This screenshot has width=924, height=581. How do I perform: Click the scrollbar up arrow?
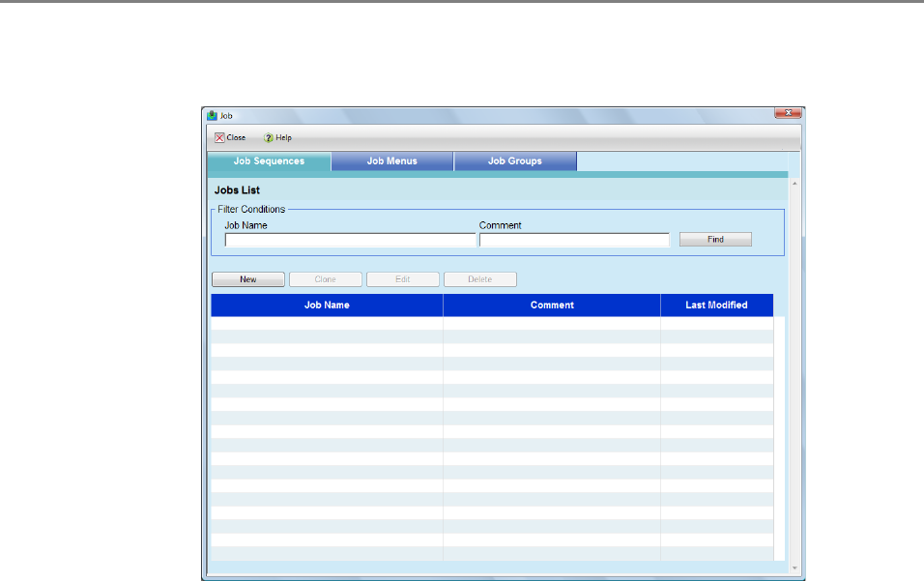point(794,182)
